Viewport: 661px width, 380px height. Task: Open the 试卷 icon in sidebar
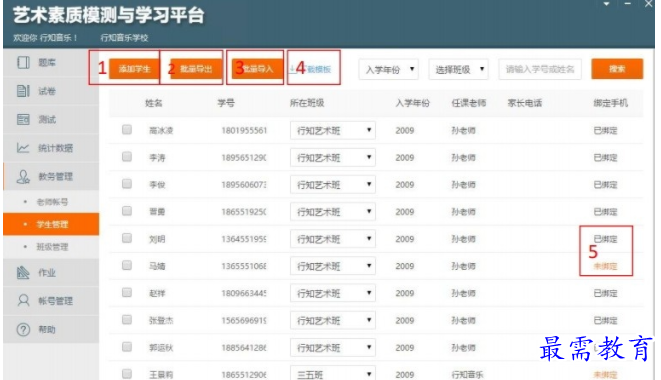click(x=23, y=91)
